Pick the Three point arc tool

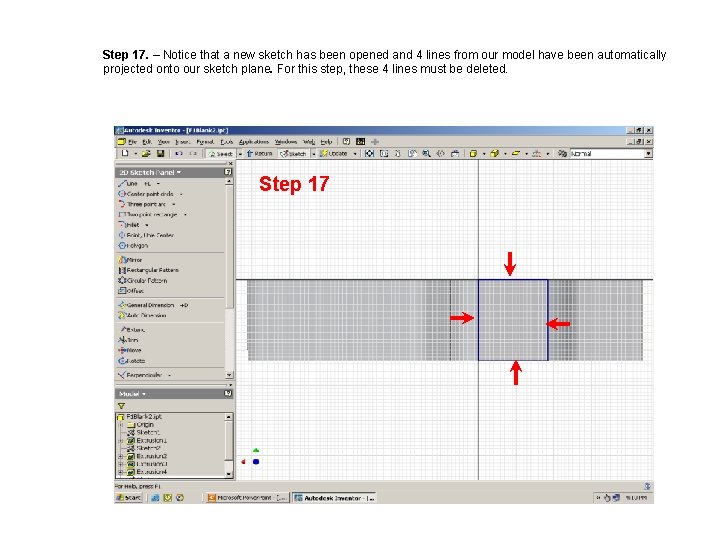(x=142, y=204)
